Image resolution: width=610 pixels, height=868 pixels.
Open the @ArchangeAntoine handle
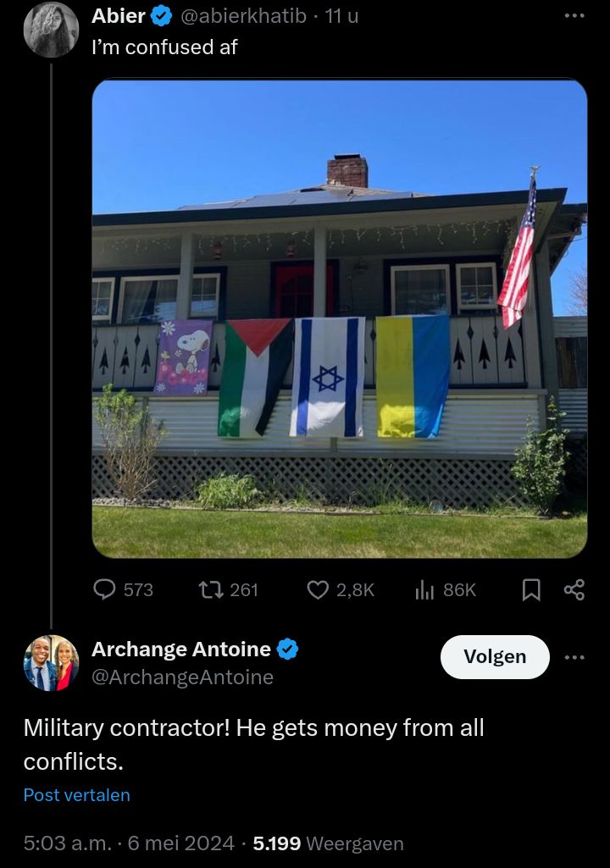(182, 677)
